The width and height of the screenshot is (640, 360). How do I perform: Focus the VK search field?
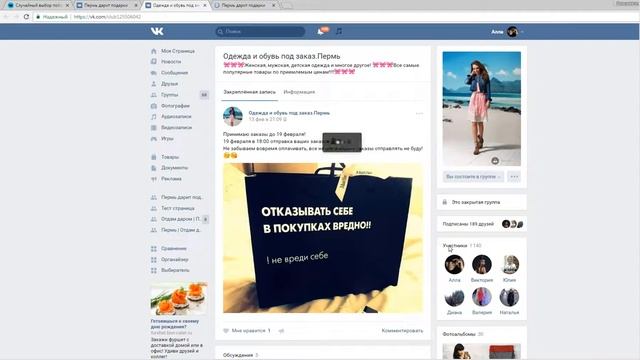[x=260, y=31]
